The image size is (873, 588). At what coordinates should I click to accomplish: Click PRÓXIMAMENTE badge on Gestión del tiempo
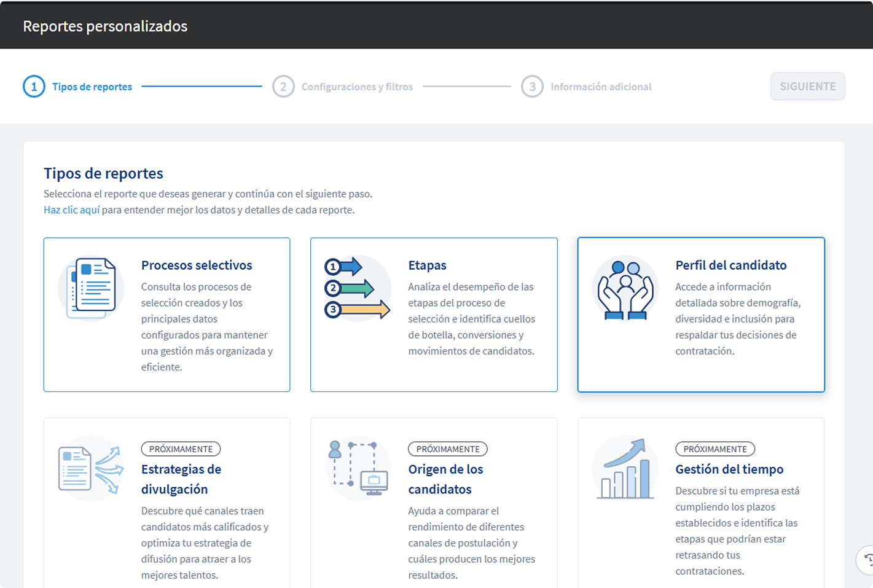pyautogui.click(x=715, y=449)
